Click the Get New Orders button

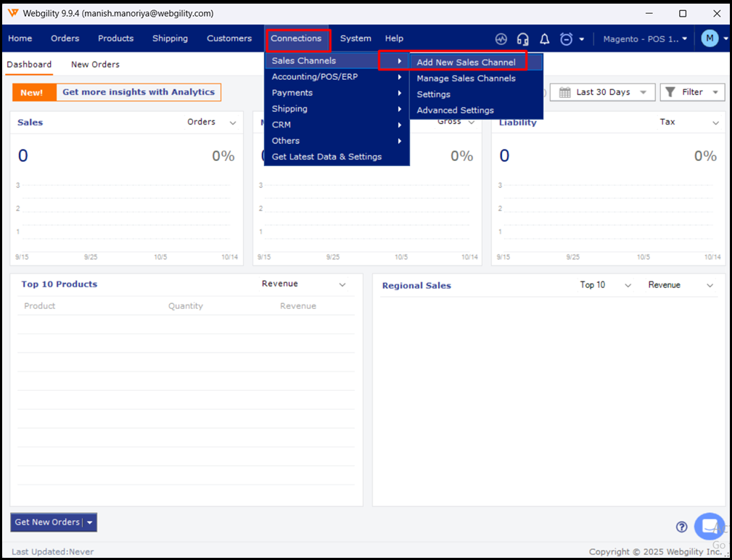point(47,522)
